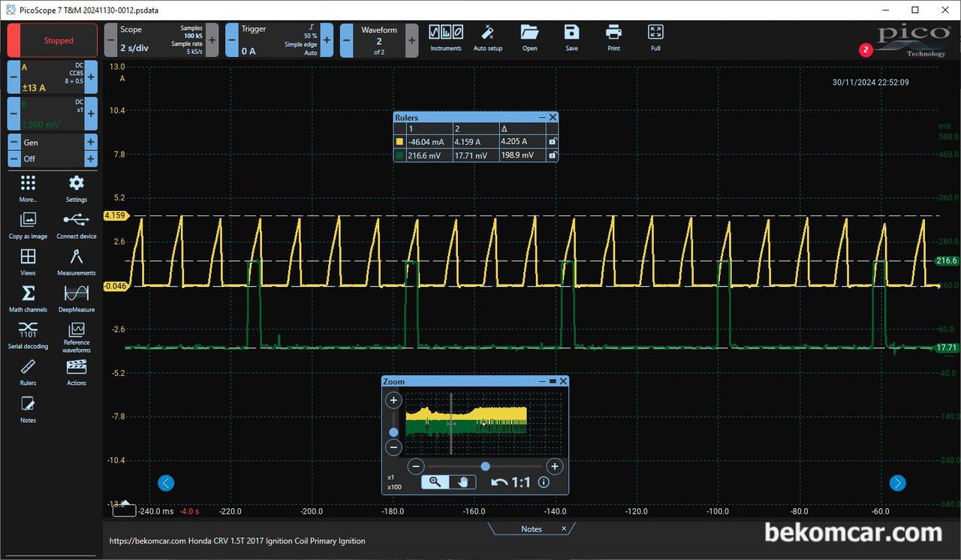Step back Waveform number with minus
Screen dimensions: 961x560
(x=346, y=41)
